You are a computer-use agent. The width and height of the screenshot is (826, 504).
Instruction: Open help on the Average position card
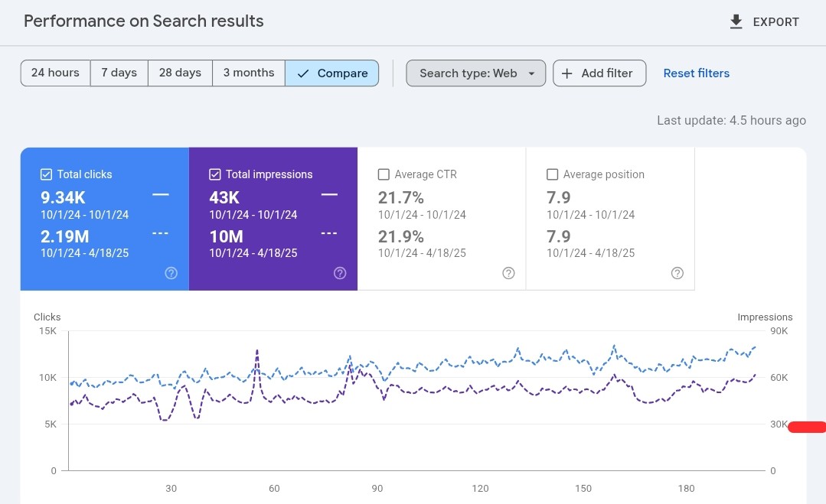pyautogui.click(x=677, y=272)
